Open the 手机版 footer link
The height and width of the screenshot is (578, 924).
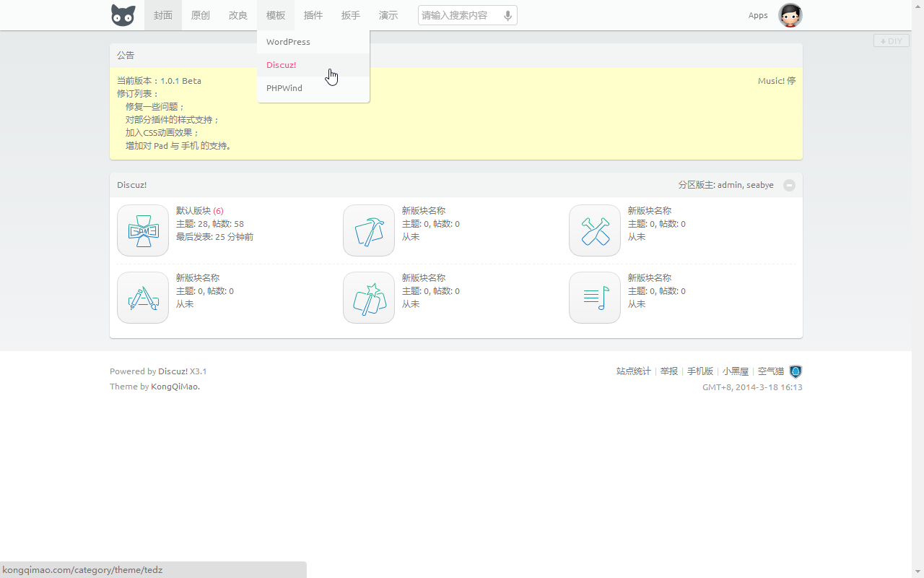(700, 371)
